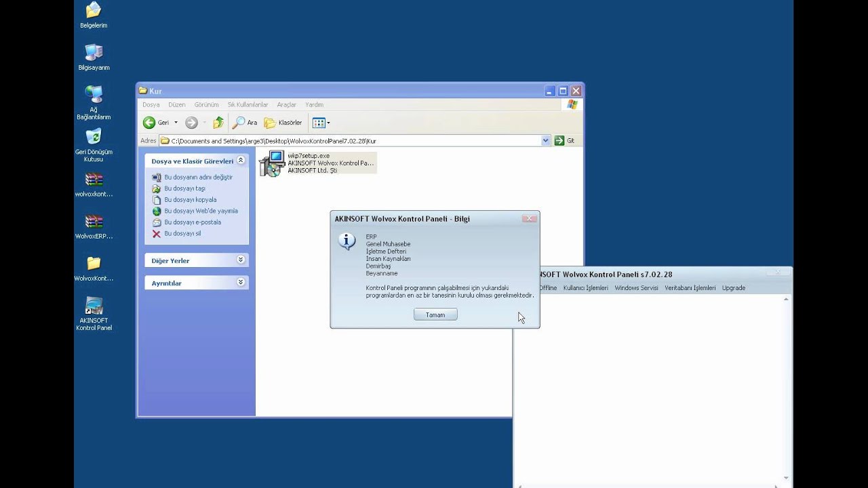Go up one folder level
The image size is (868, 488).
pyautogui.click(x=218, y=123)
